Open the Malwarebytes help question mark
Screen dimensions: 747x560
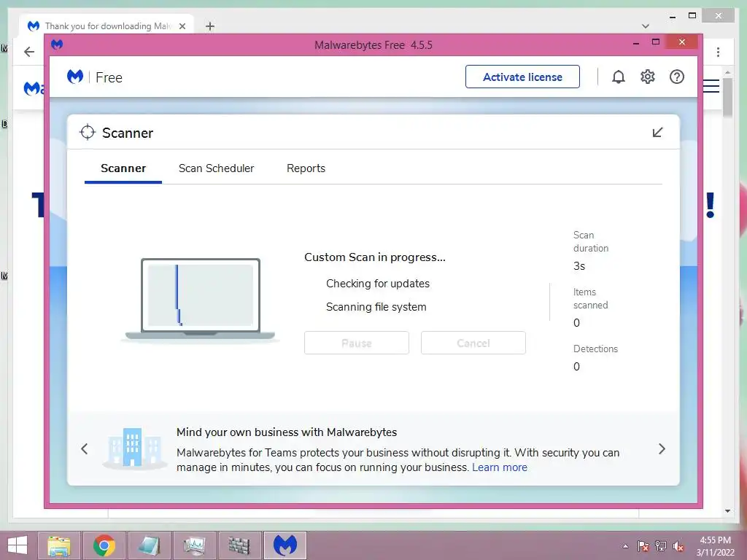[x=676, y=77]
